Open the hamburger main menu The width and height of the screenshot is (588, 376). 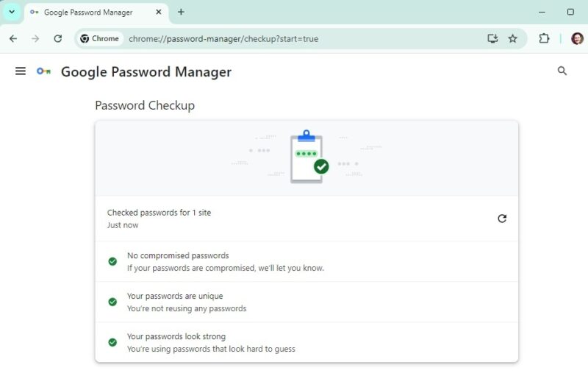point(21,71)
